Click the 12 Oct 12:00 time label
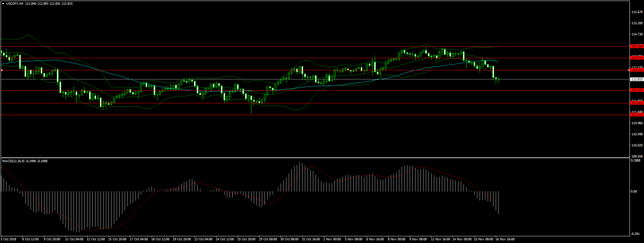The height and width of the screenshot is (243, 644). coord(96,239)
